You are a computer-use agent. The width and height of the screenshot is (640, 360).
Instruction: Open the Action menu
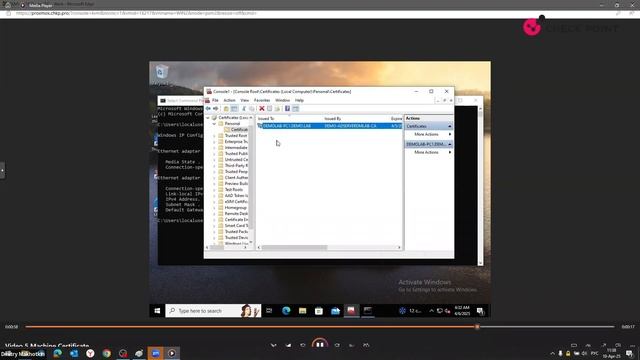click(229, 100)
